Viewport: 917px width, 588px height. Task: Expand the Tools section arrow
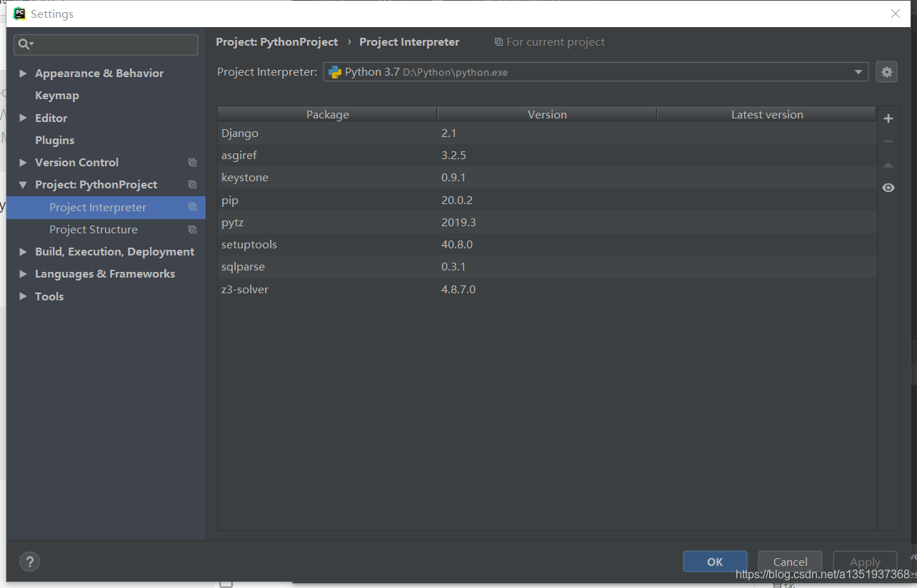[x=24, y=296]
